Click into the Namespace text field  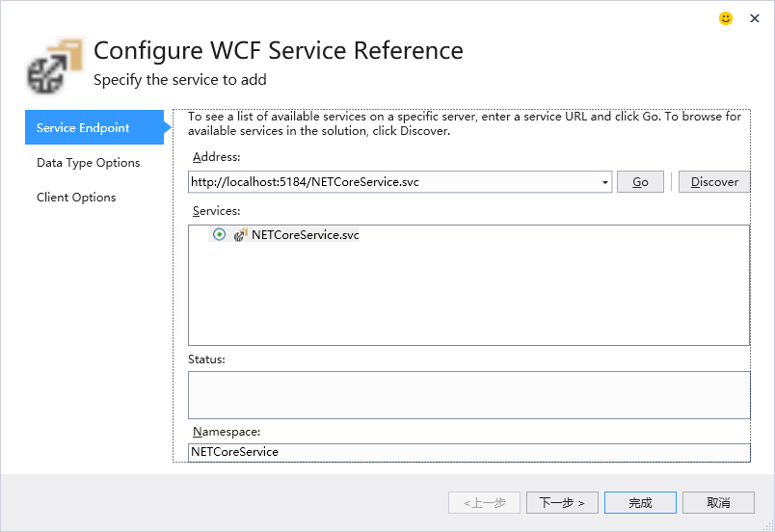(x=469, y=452)
